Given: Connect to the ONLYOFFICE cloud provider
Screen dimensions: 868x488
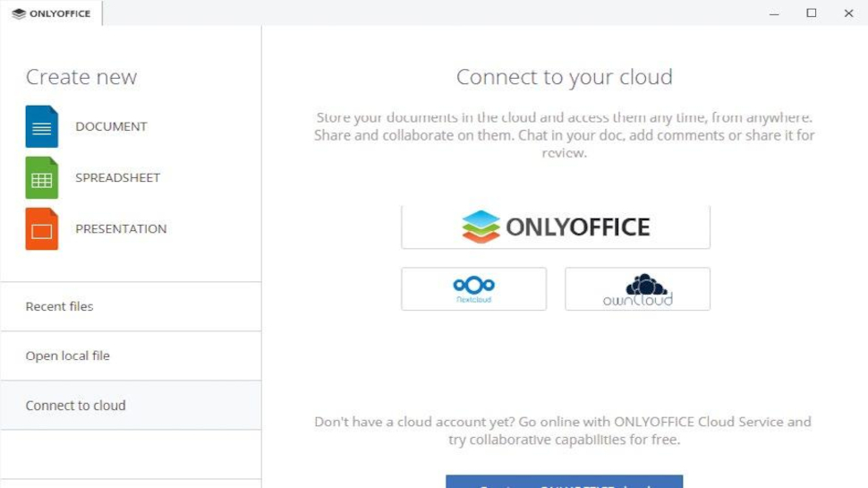Looking at the screenshot, I should click(x=556, y=227).
